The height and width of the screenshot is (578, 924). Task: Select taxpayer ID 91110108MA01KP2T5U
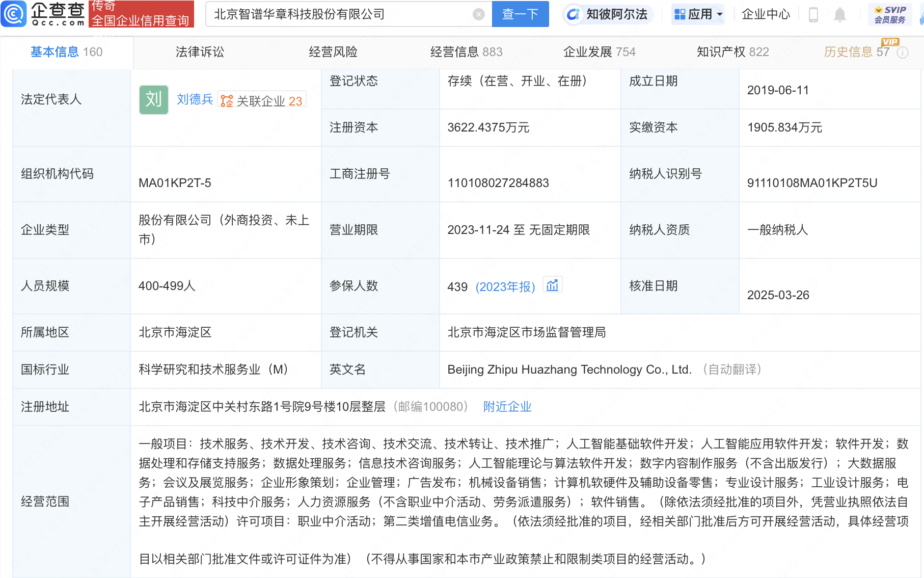812,183
